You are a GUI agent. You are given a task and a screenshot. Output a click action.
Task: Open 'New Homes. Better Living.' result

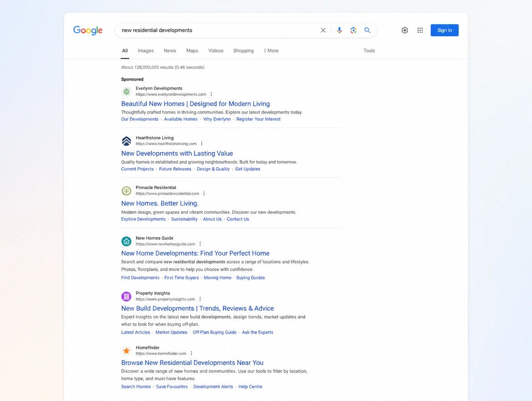click(x=160, y=203)
